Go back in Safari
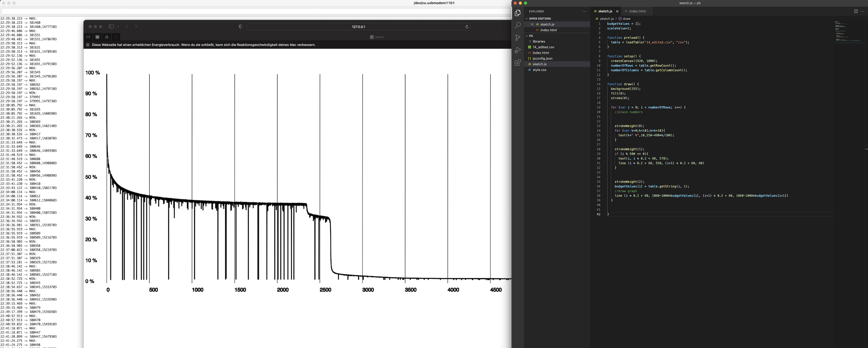Screen dimensions: 868x348 pos(127,27)
